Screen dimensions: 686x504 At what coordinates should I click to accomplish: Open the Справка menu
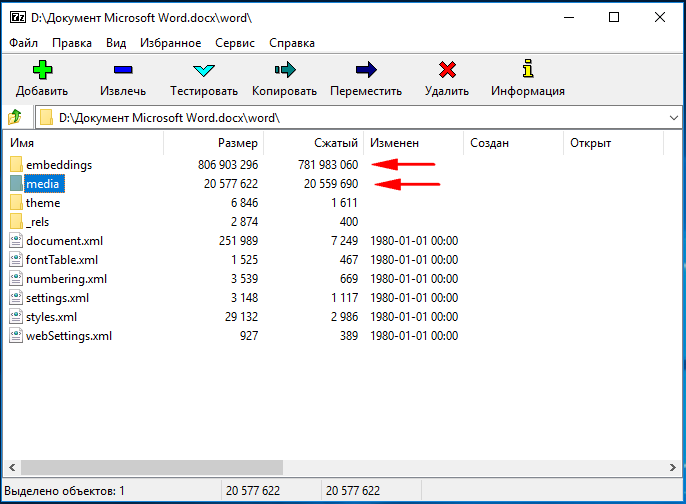292,43
